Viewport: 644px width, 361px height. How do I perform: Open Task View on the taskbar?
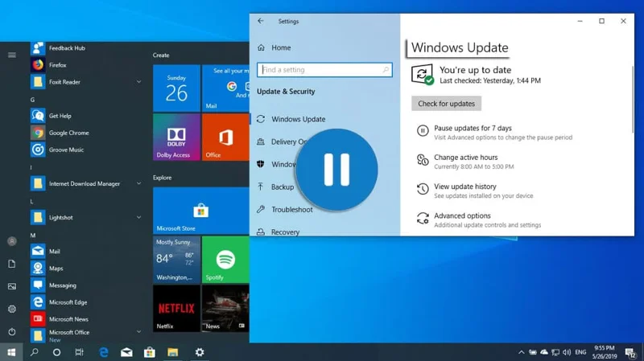(x=79, y=352)
